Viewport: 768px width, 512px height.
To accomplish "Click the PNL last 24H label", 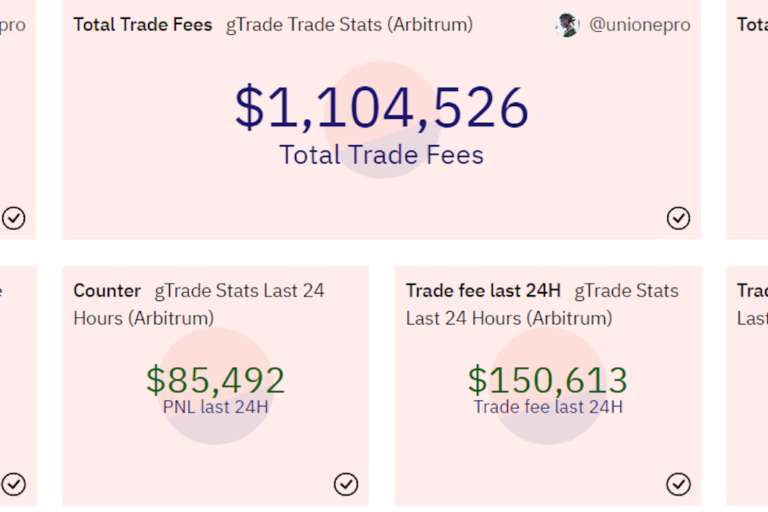I will [x=216, y=407].
